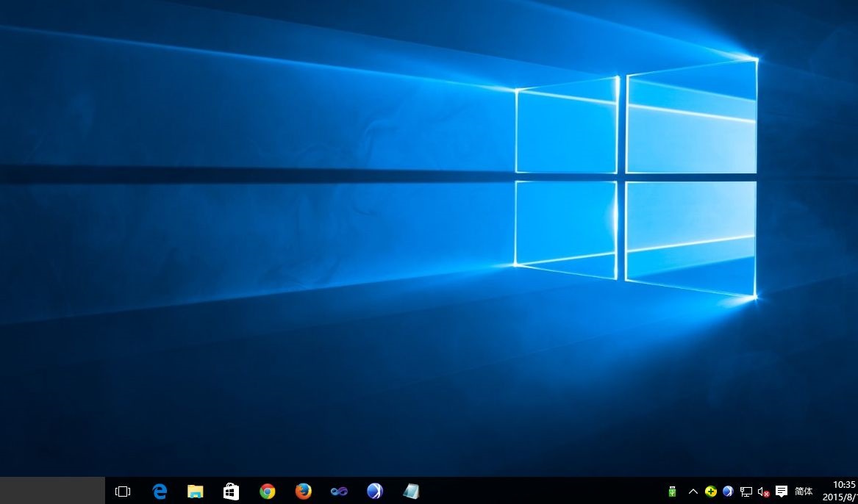Launch Mozilla Firefox from the taskbar
Viewport: 858px width, 504px height.
(x=303, y=492)
